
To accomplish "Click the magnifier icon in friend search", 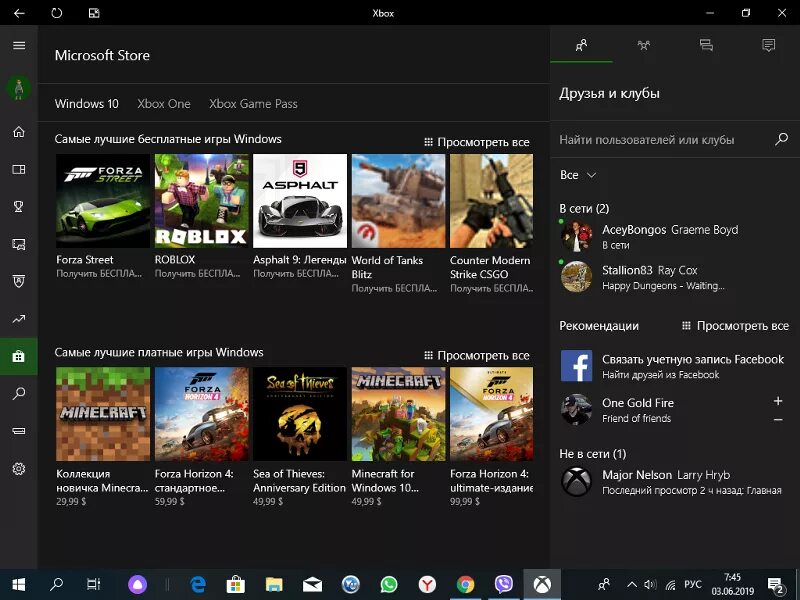I will 781,139.
